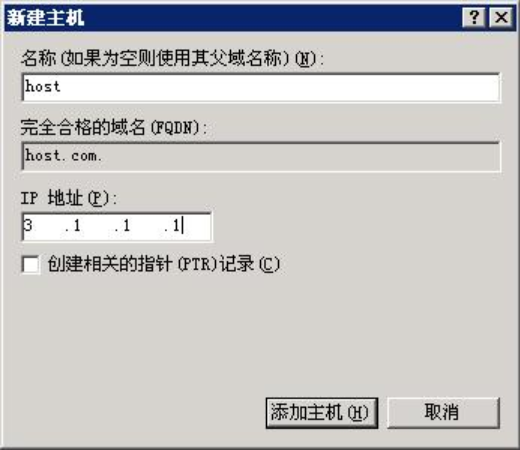Click the 创建相关的指针(PTR)记录(C) label text
The width and height of the screenshot is (520, 450).
pos(164,264)
